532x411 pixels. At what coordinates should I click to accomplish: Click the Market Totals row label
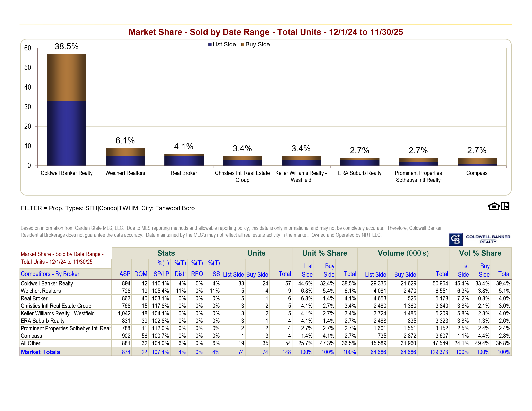tap(40, 352)
